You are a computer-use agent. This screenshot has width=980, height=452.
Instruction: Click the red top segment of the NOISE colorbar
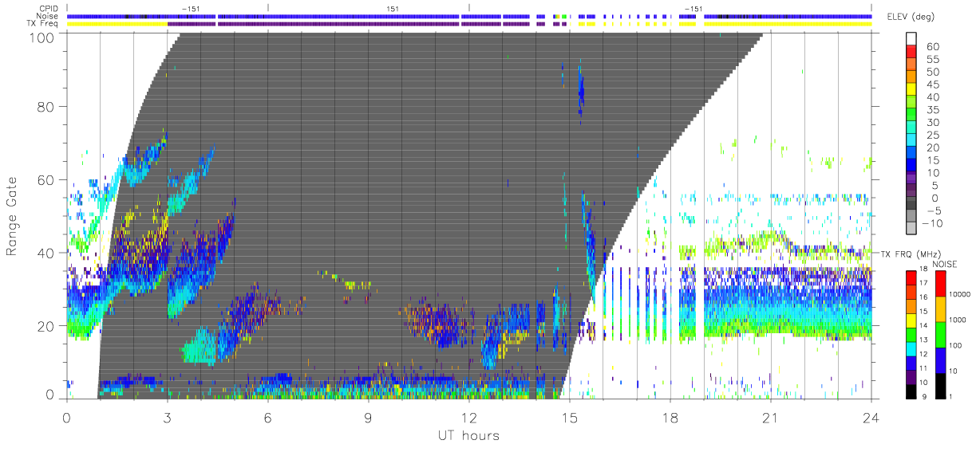[x=942, y=283]
